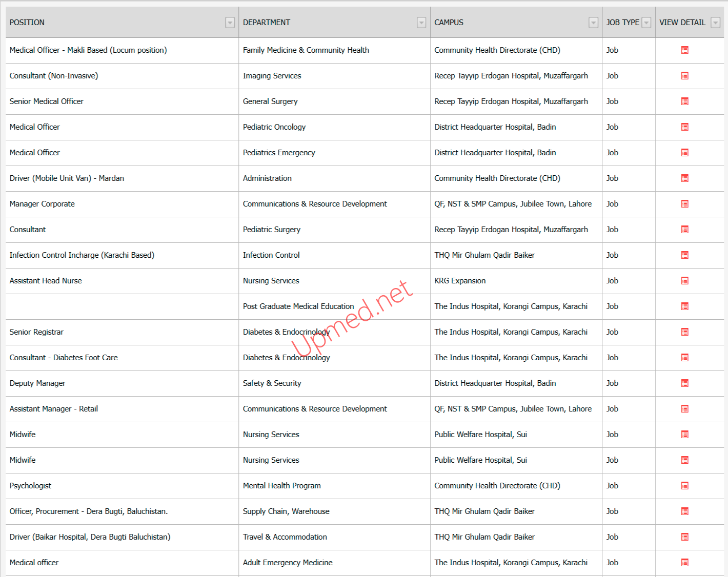Select 'Assistant Head Nurse' position cell

tap(122, 281)
